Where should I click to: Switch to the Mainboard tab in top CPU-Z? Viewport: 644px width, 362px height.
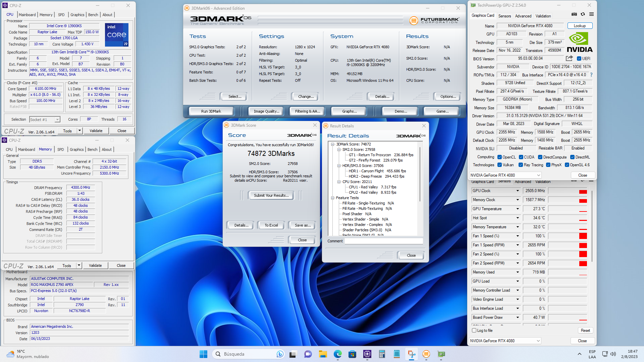[x=27, y=14]
